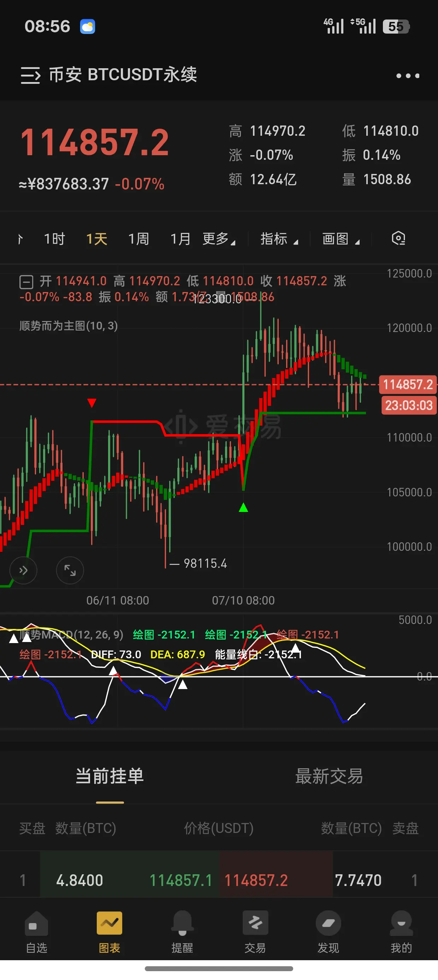Switch to 最新交易 tab
This screenshot has height=980, width=438.
pyautogui.click(x=329, y=776)
